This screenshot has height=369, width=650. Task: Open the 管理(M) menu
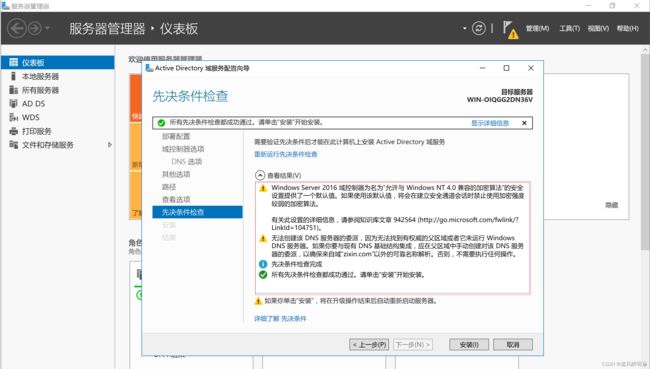[537, 28]
